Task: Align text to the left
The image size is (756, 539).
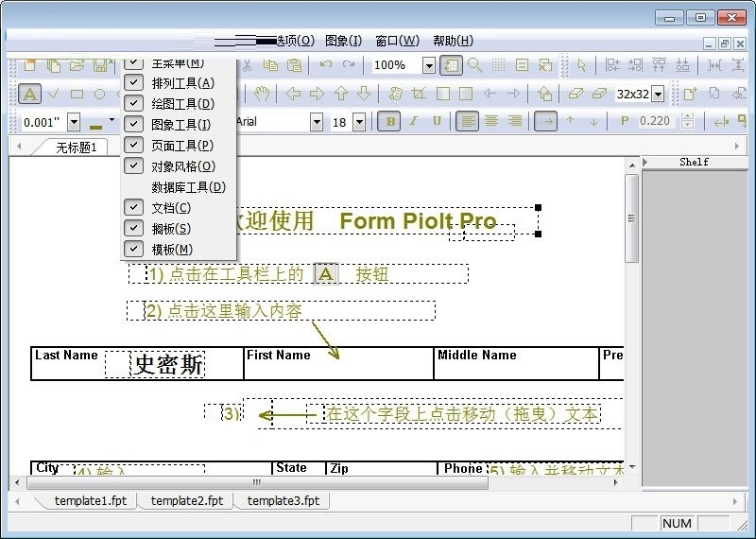Action: tap(467, 122)
